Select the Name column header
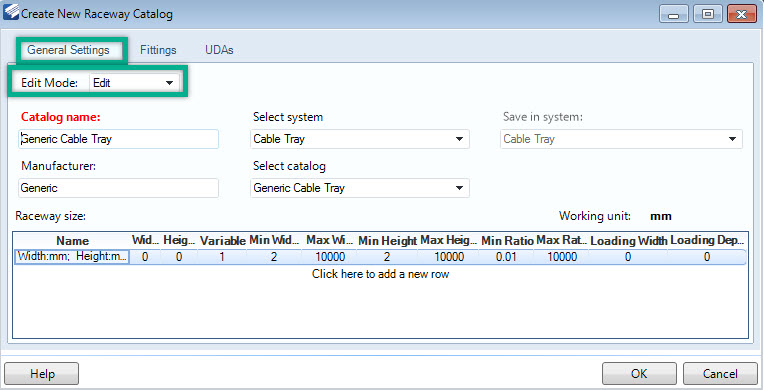Viewport: 764px width, 390px height. 72,241
